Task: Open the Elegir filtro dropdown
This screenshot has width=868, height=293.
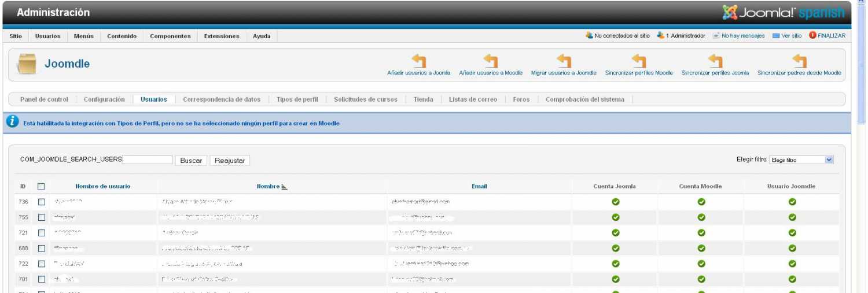Action: click(x=801, y=160)
